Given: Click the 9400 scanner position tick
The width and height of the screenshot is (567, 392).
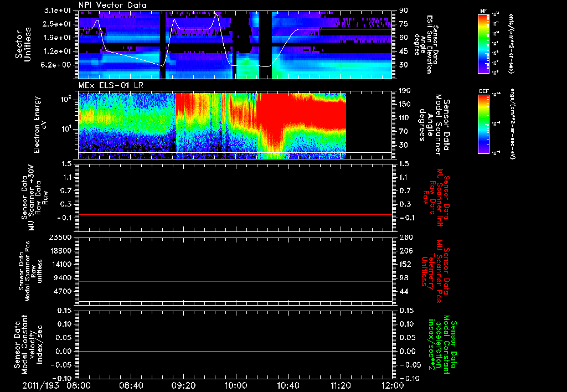Looking at the screenshot, I should coord(64,278).
